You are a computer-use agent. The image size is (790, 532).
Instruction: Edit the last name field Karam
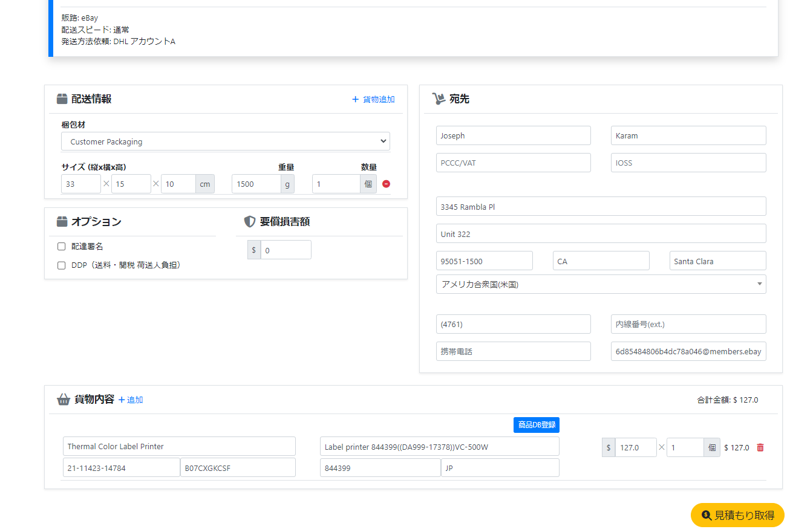click(x=688, y=135)
